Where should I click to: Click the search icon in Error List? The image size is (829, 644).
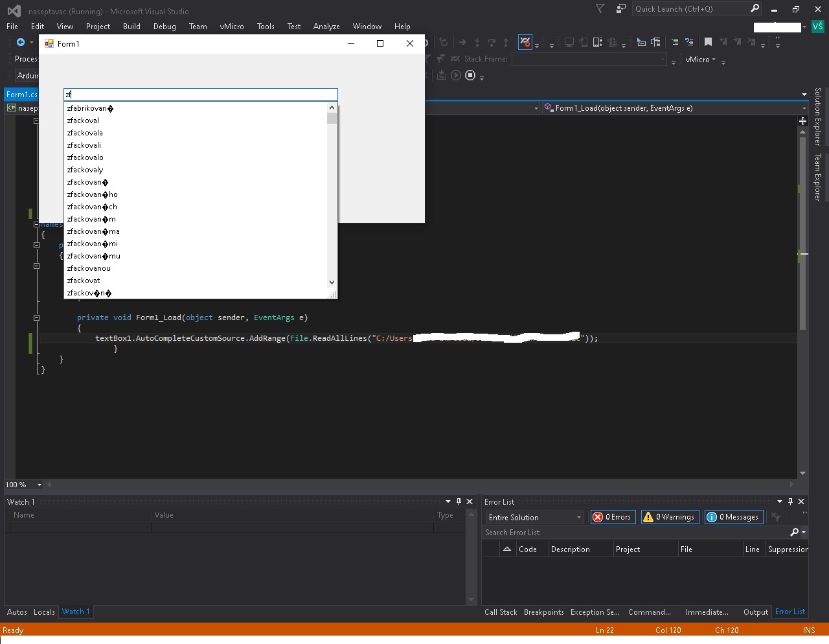pyautogui.click(x=795, y=532)
